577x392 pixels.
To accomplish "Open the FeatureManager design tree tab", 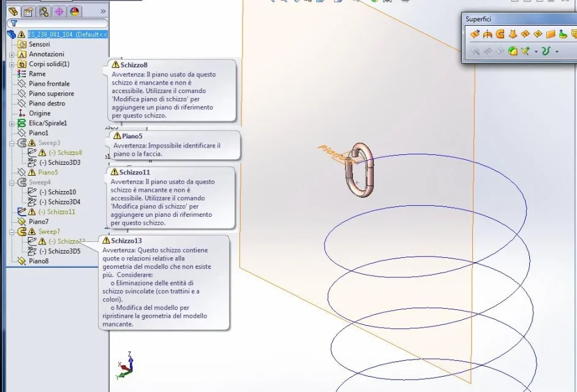I will 13,12.
